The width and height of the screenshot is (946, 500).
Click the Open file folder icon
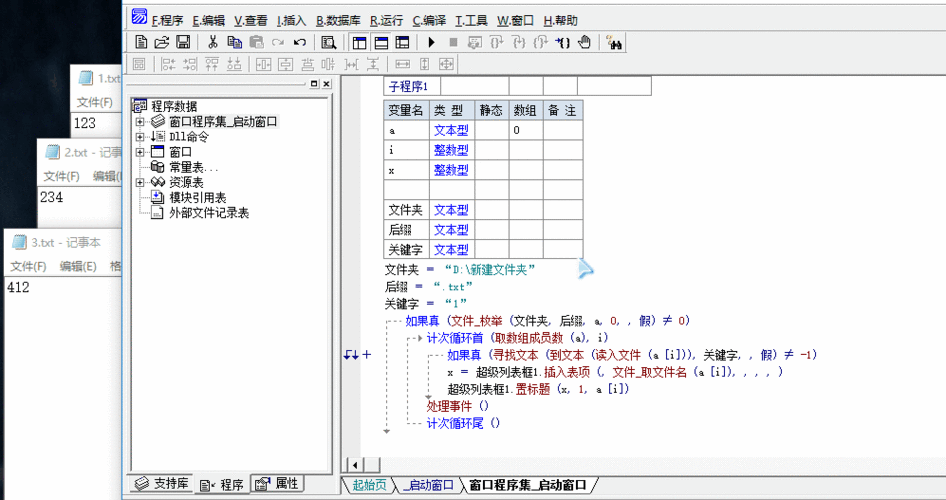pyautogui.click(x=162, y=42)
